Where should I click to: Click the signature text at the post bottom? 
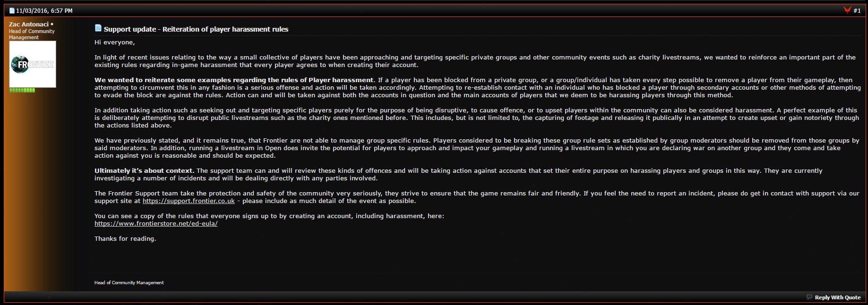129,282
